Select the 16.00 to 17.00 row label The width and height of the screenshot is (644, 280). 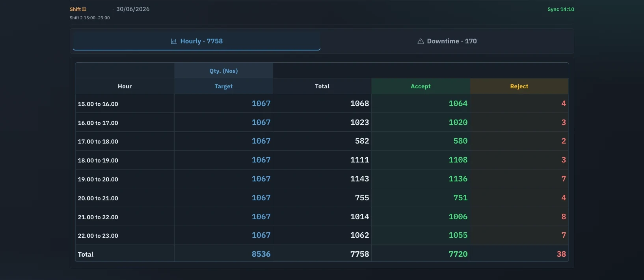pos(98,123)
